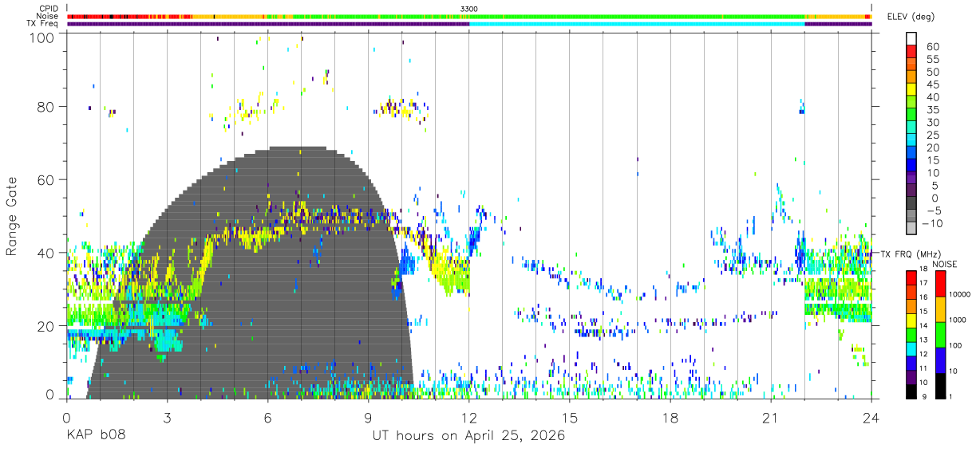The width and height of the screenshot is (980, 452).
Task: Pick the cyan 20–25 elevation color band
Action: click(x=911, y=141)
